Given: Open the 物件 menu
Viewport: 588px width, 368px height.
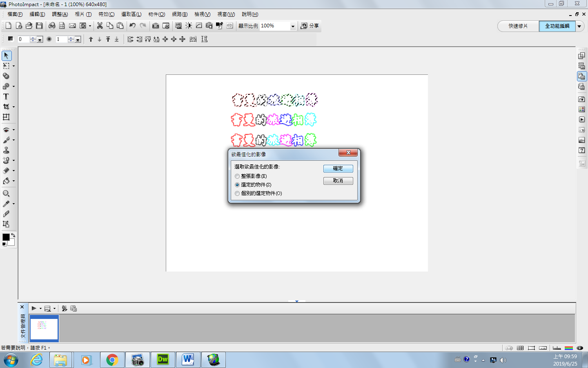Looking at the screenshot, I should 157,14.
